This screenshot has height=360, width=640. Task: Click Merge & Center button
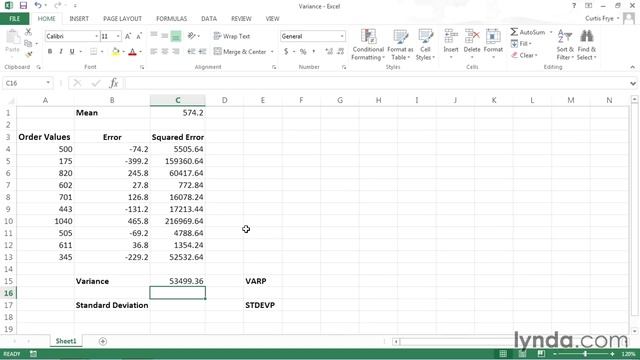coord(240,51)
